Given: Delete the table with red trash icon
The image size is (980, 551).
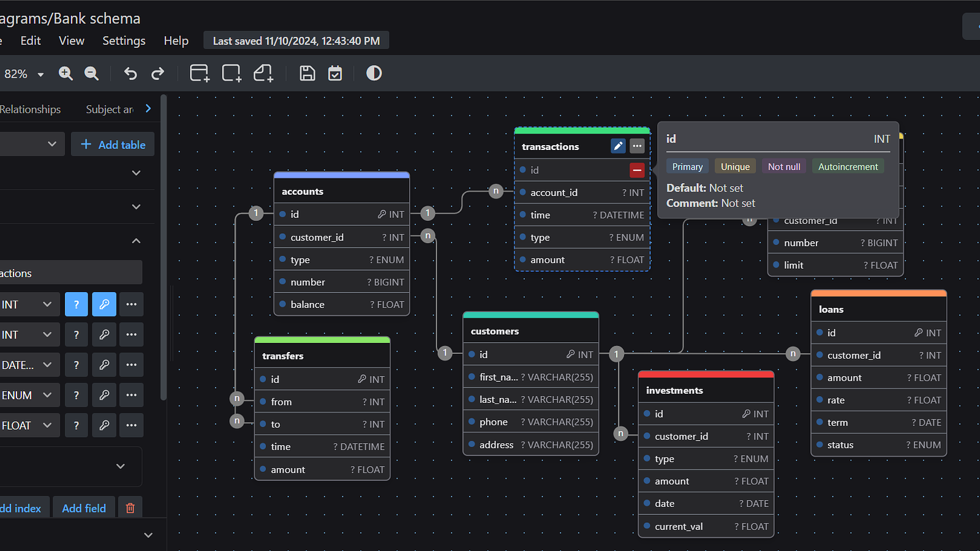Looking at the screenshot, I should 130,508.
